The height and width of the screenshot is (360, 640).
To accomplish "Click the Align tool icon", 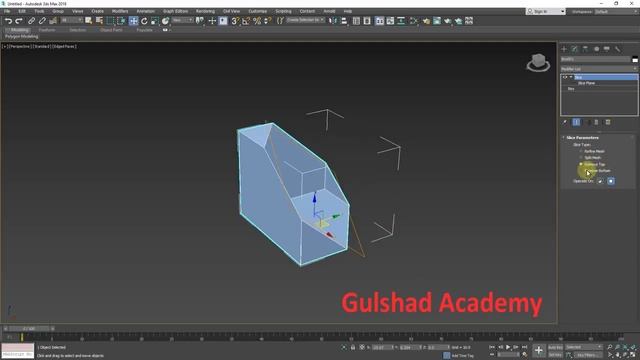I will tap(344, 21).
